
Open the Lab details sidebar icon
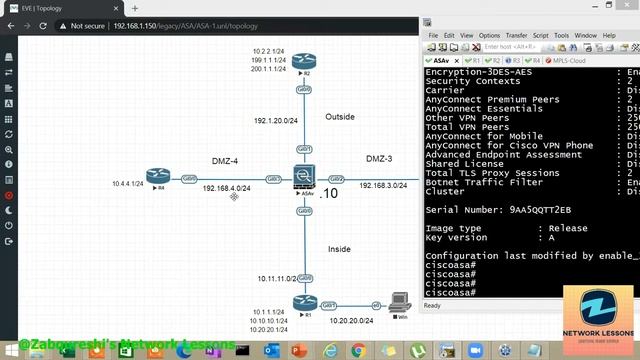9,180
